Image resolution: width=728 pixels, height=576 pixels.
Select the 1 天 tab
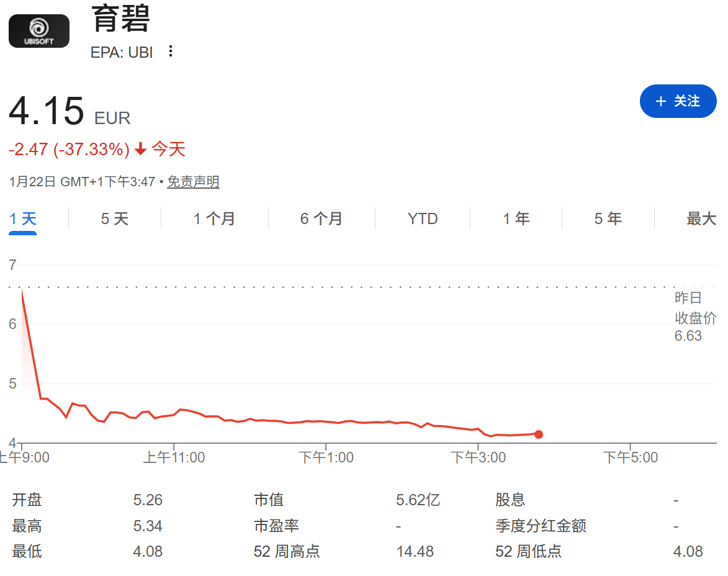(23, 218)
